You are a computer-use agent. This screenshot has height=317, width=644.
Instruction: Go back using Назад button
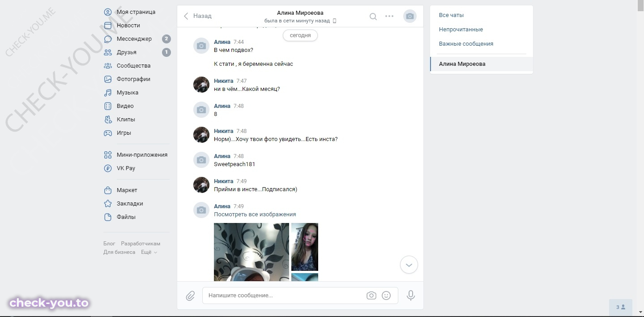pyautogui.click(x=197, y=16)
